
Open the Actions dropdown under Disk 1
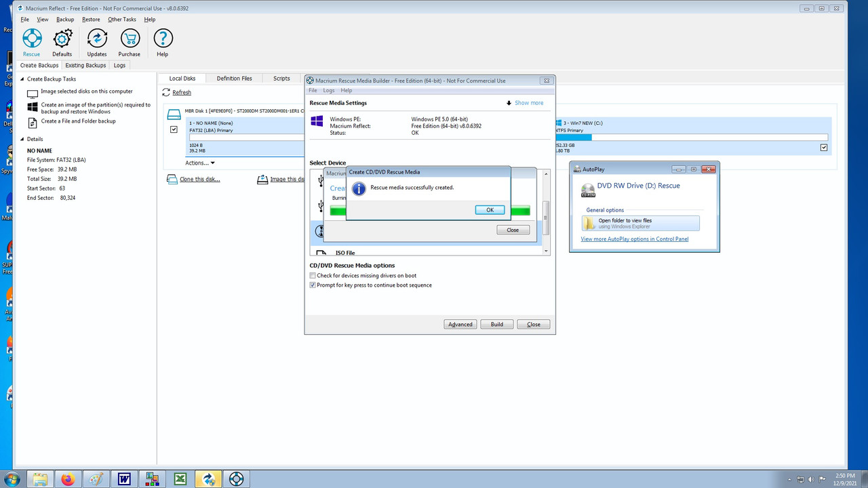point(200,163)
